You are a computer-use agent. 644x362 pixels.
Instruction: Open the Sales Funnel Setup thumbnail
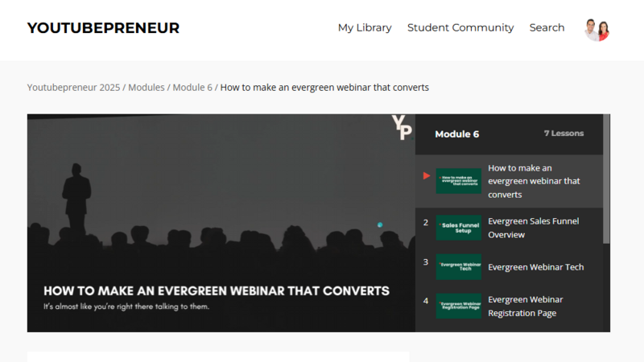click(458, 228)
